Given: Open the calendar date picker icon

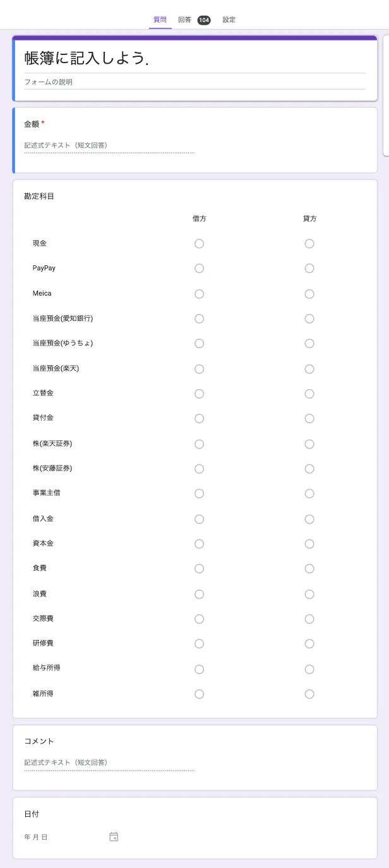Looking at the screenshot, I should click(114, 837).
